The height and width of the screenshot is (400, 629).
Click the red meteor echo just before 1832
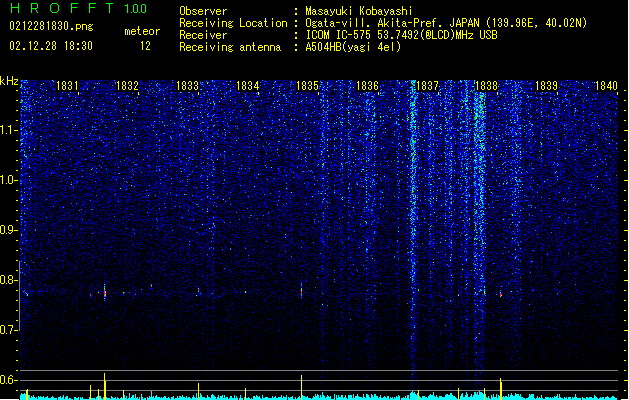105,292
